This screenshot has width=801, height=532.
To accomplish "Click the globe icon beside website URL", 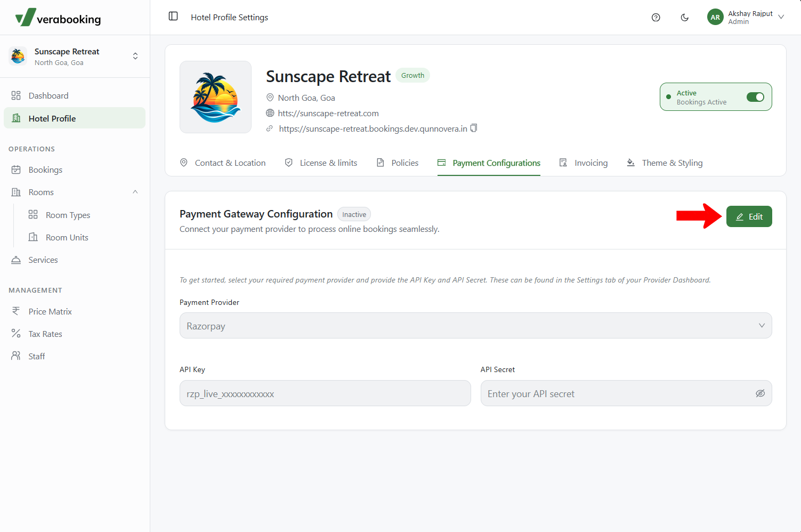I will click(x=270, y=113).
